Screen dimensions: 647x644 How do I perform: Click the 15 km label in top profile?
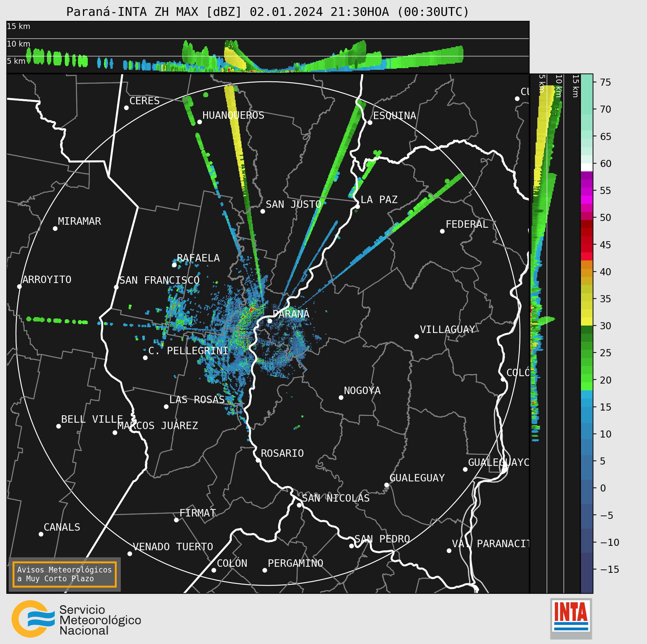click(x=19, y=26)
